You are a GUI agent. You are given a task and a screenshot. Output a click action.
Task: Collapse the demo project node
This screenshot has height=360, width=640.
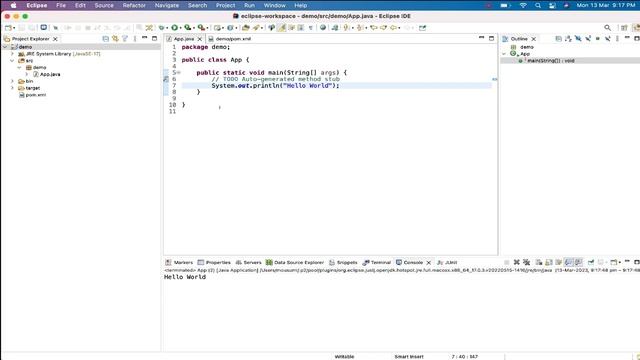5,47
